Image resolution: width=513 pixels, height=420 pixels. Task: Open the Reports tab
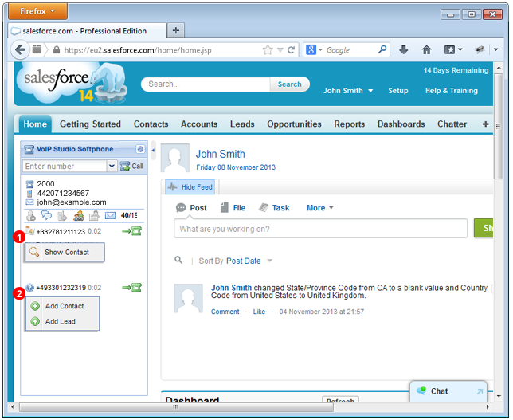pyautogui.click(x=350, y=124)
